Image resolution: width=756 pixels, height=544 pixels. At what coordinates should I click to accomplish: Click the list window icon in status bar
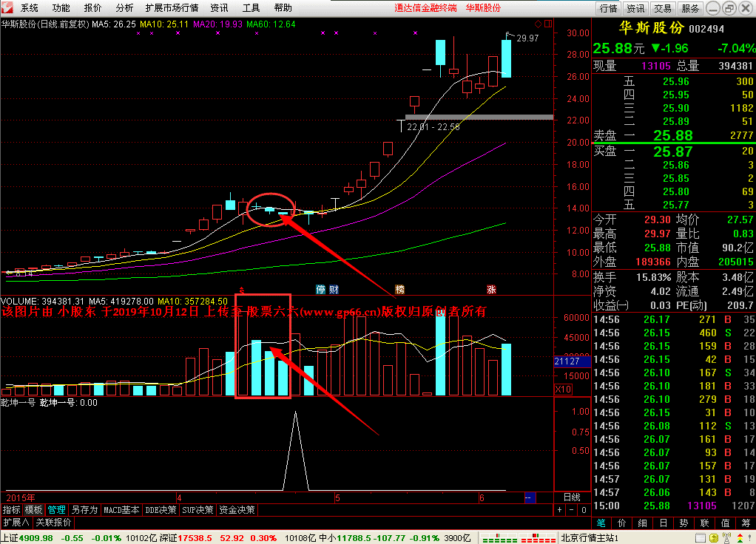[701, 538]
